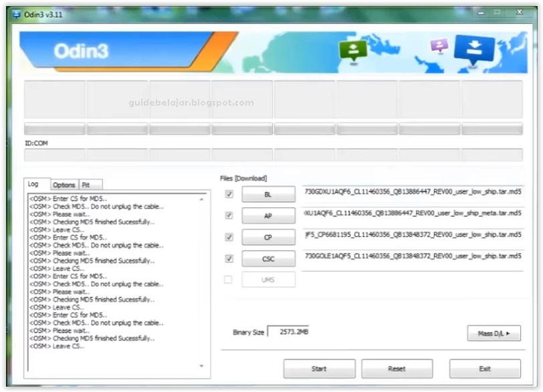Viewport: 543px width, 392px height.
Task: Click the disabled UMS button
Action: click(268, 280)
